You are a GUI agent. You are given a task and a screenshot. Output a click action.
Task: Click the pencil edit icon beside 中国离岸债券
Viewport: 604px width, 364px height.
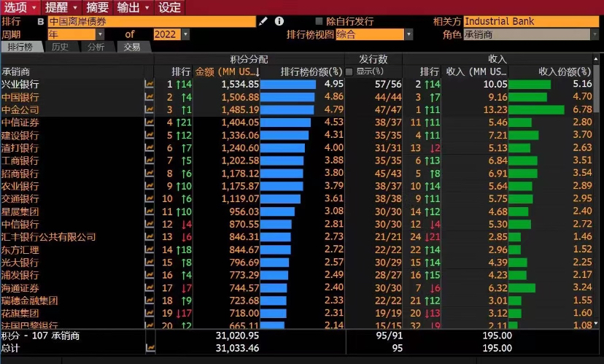coord(263,21)
